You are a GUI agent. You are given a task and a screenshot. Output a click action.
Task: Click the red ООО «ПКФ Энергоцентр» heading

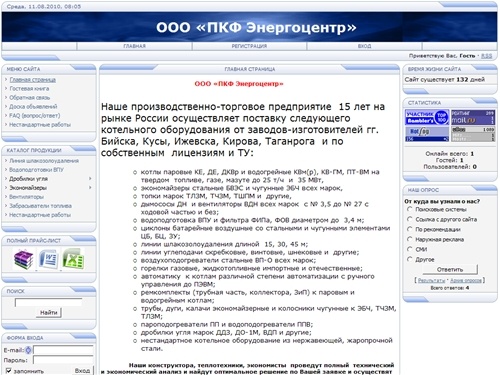[x=239, y=84]
